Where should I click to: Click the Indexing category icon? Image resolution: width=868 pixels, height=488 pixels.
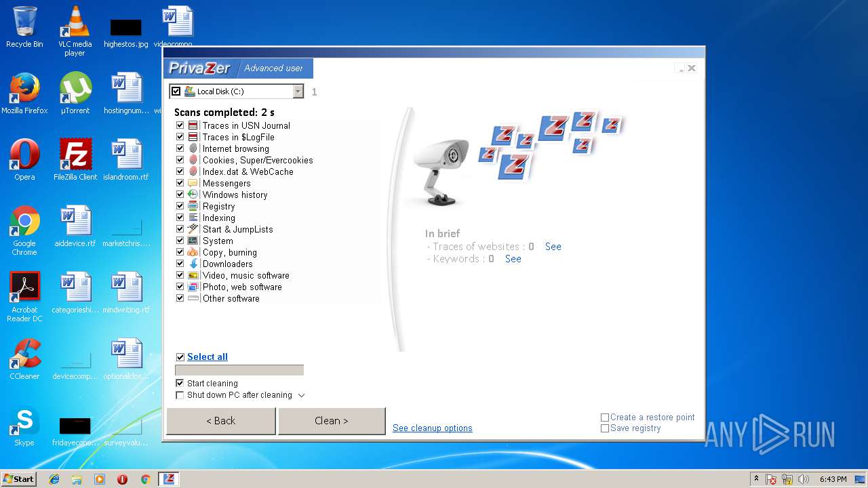(x=193, y=218)
